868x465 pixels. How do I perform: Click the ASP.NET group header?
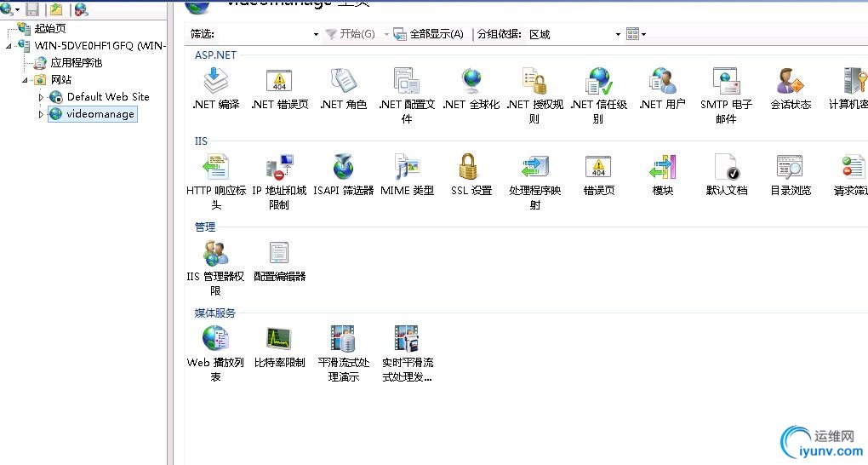pyautogui.click(x=215, y=55)
